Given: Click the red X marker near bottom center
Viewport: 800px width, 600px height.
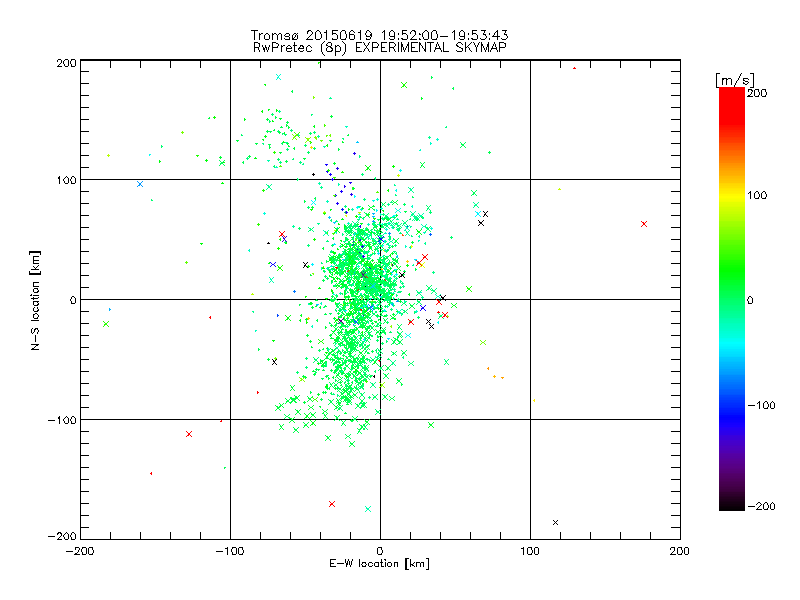Looking at the screenshot, I should (332, 504).
